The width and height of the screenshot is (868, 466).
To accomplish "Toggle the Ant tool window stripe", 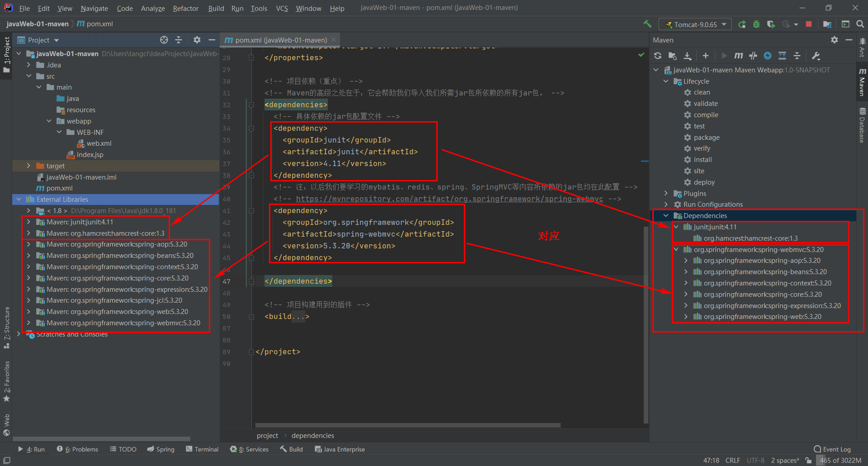I will click(x=862, y=47).
